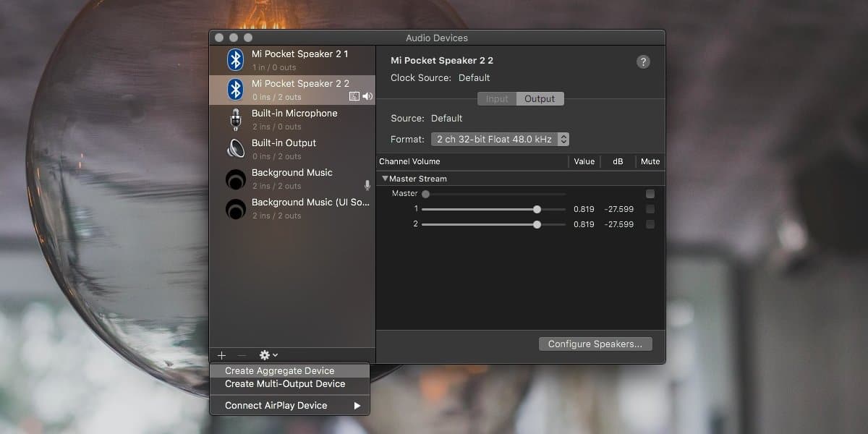
Task: Click the channel 1 volume slider knob
Action: click(537, 209)
